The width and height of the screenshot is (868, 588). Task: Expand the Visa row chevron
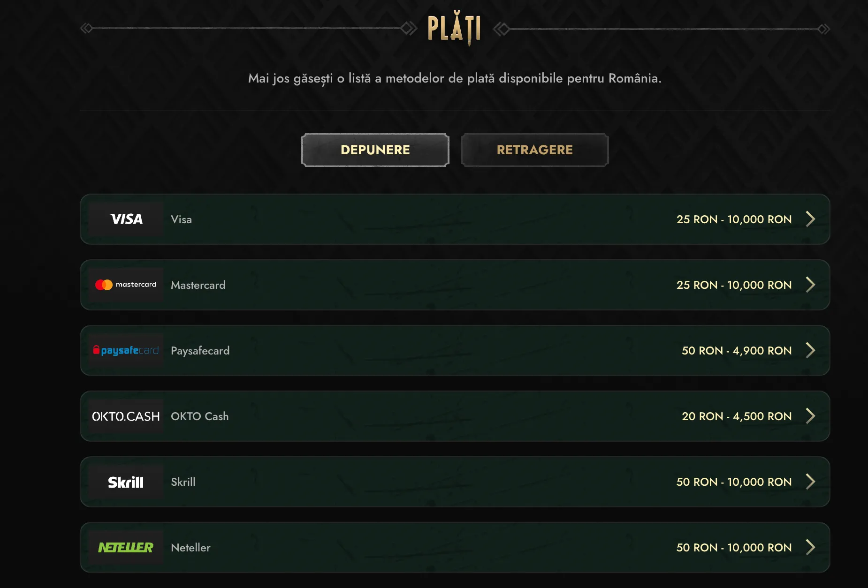click(810, 219)
